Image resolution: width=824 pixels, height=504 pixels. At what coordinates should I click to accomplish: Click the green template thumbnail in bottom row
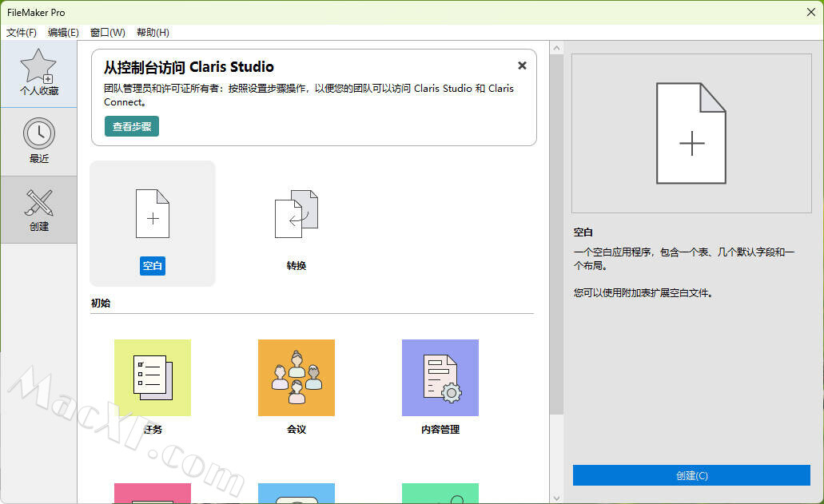[440, 494]
